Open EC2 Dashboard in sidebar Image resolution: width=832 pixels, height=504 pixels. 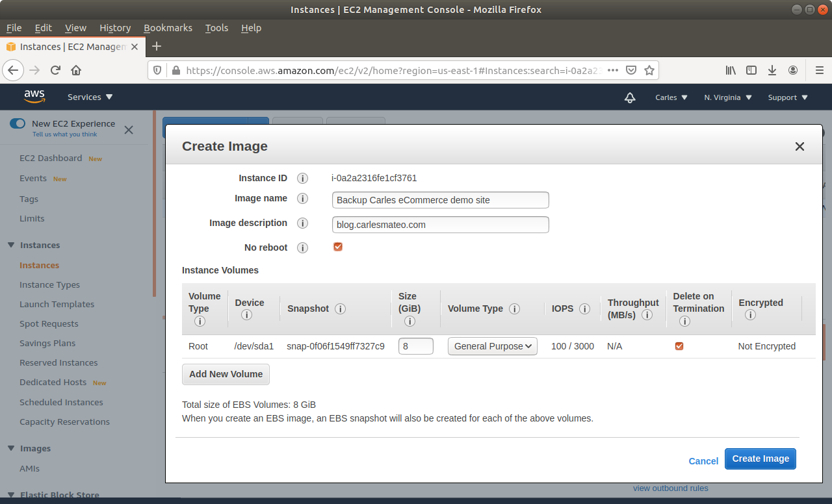click(51, 158)
